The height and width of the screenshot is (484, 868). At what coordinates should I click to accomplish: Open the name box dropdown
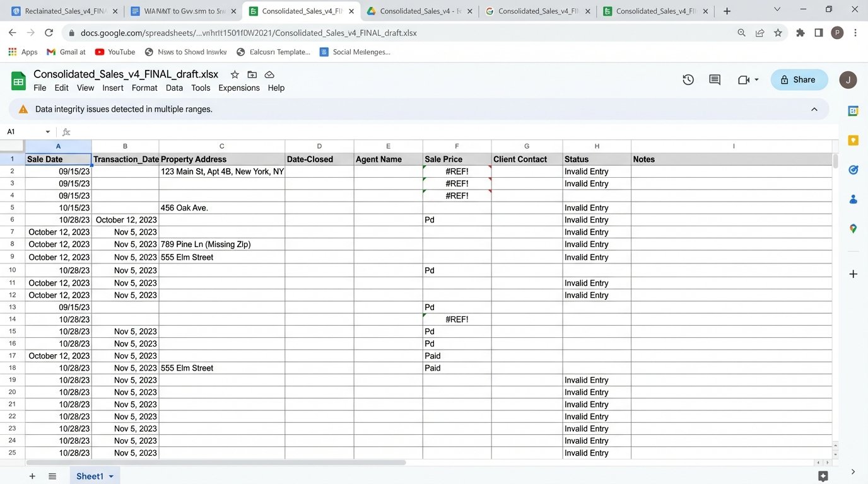[47, 132]
